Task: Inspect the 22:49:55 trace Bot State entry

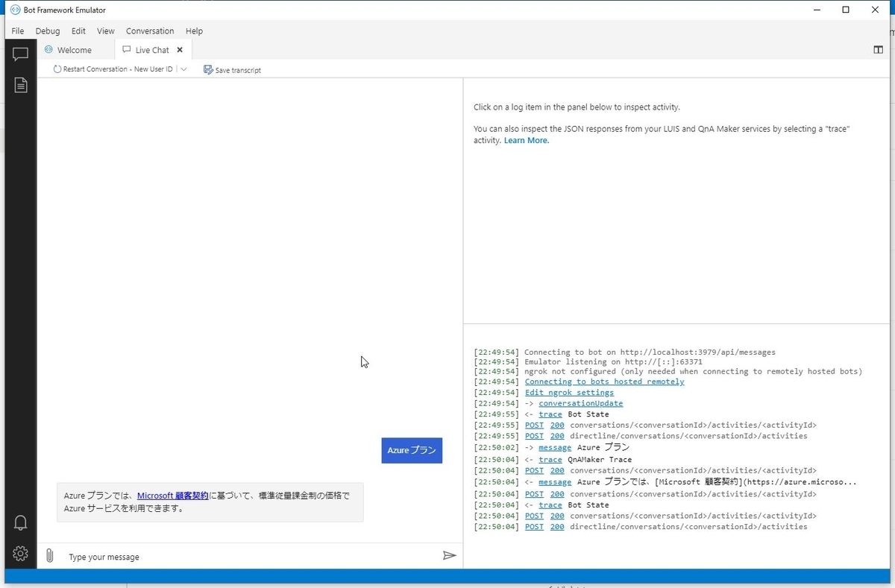Action: coord(550,414)
